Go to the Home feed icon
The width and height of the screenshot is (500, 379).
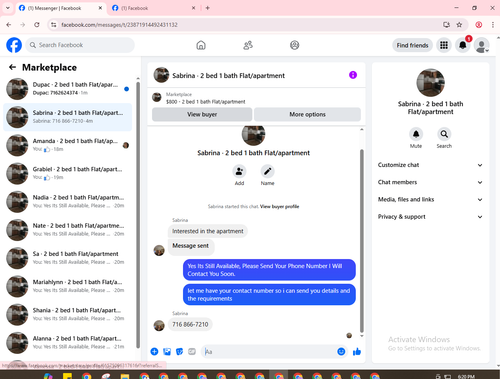click(201, 45)
